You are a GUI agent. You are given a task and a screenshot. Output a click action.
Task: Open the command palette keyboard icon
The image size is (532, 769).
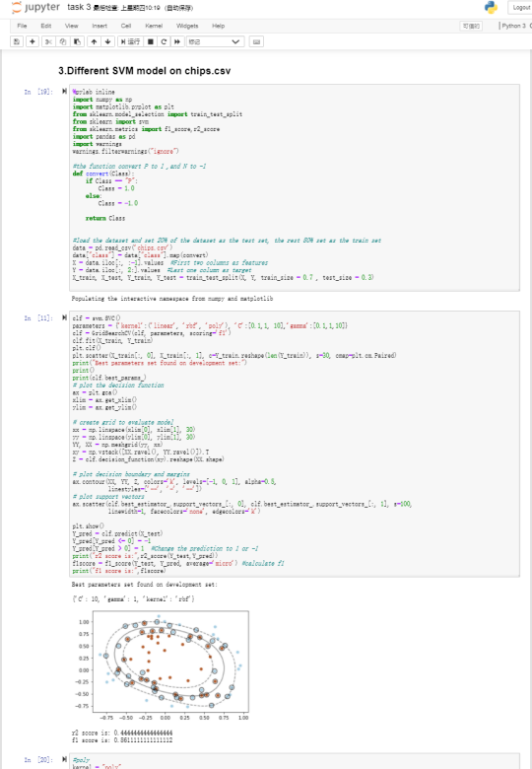click(x=256, y=41)
